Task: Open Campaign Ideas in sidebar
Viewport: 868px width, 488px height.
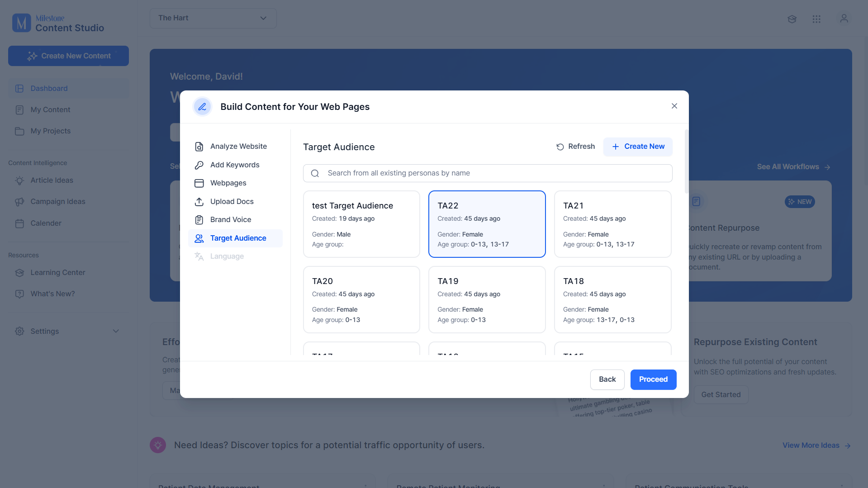Action: click(68, 202)
